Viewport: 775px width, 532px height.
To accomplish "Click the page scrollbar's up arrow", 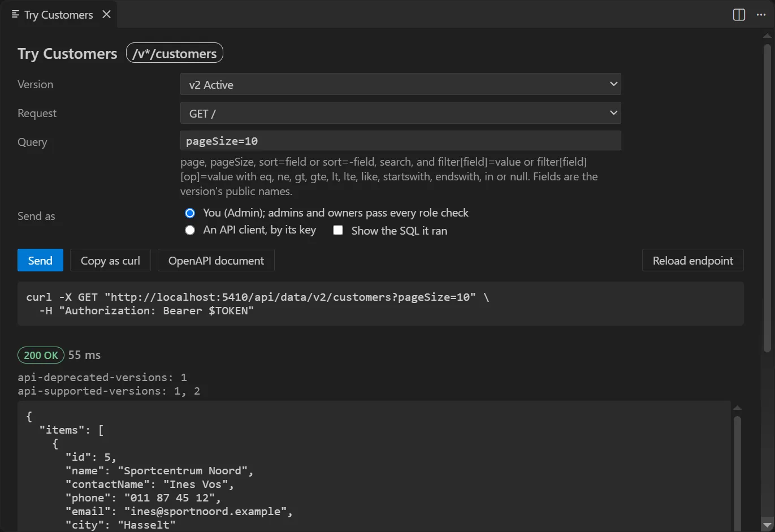I will (767, 36).
